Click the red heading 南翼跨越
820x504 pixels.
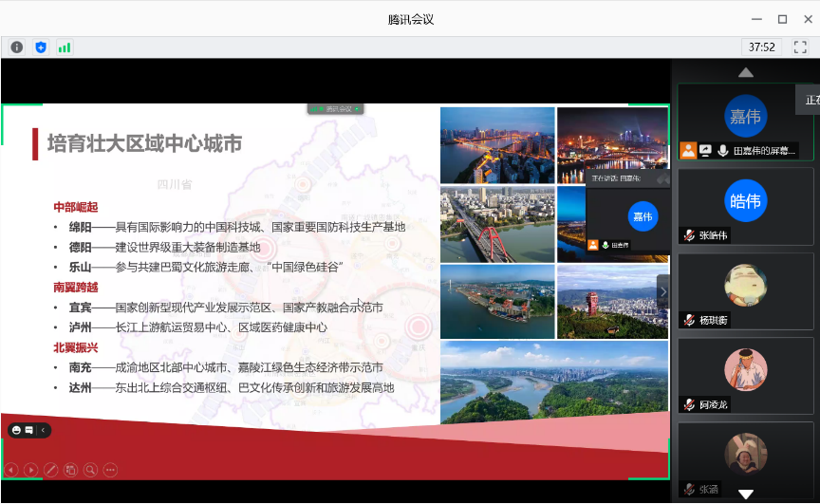(76, 287)
